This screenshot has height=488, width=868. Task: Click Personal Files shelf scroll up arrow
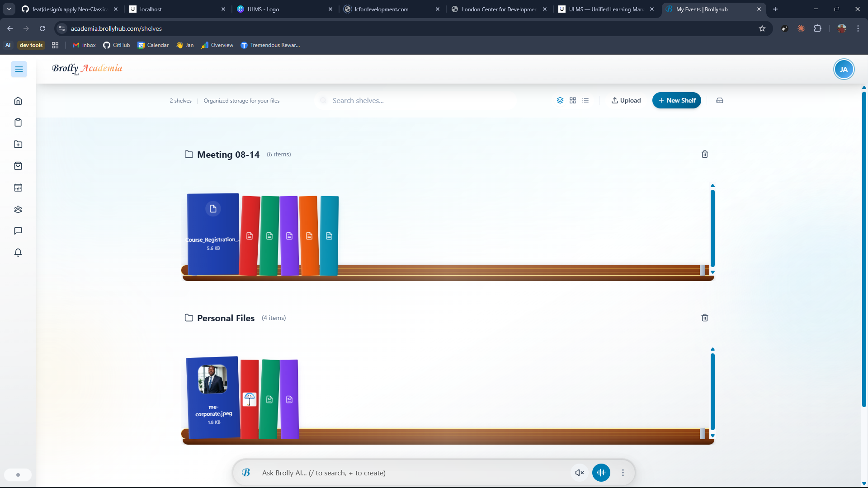click(x=712, y=349)
